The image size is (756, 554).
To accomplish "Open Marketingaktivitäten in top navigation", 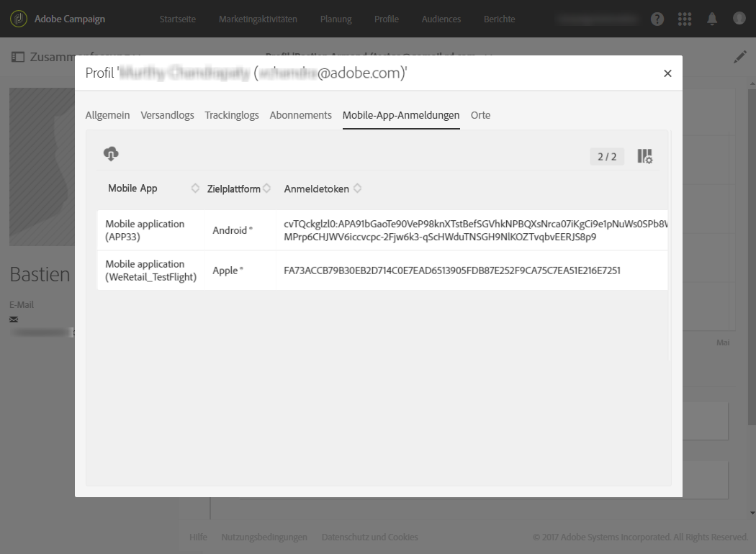I will tap(258, 19).
